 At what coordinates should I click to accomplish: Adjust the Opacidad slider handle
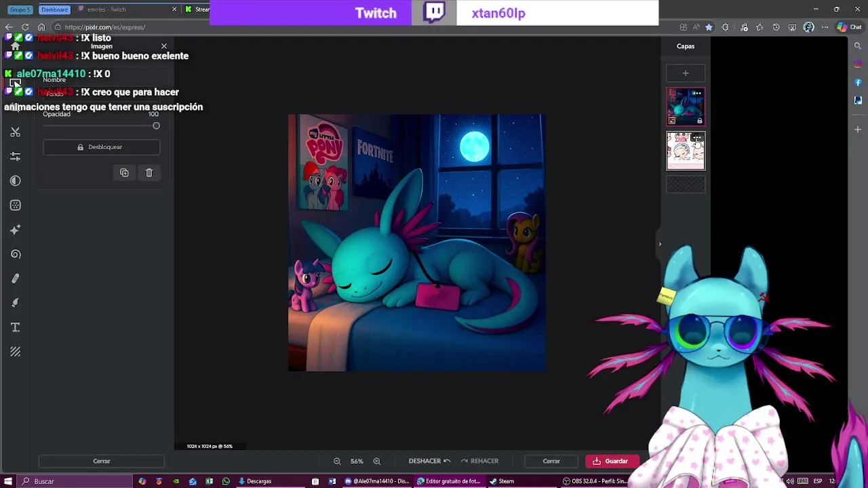pyautogui.click(x=156, y=126)
